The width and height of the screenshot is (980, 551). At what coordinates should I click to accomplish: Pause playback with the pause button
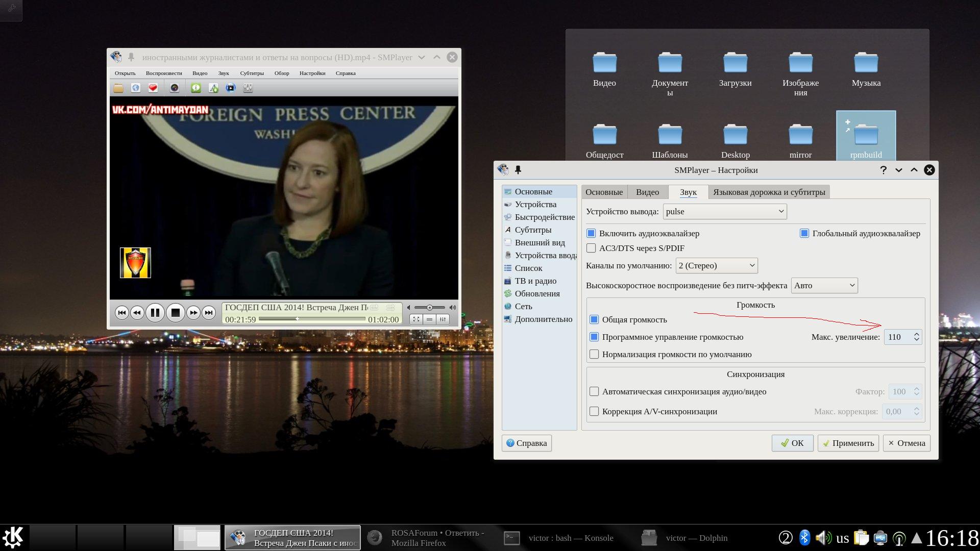155,313
